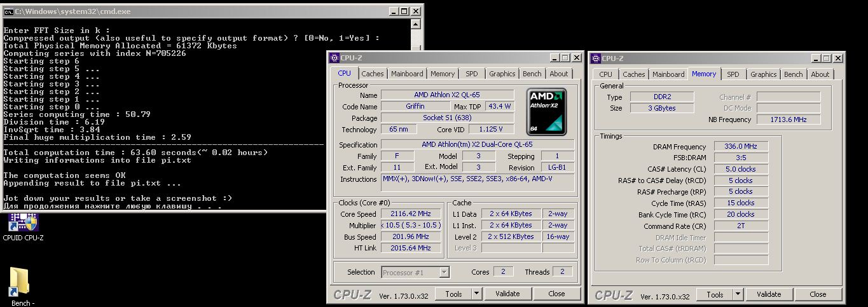Click the 'Series computing time : 50.79' line
868x307 pixels.
77,114
